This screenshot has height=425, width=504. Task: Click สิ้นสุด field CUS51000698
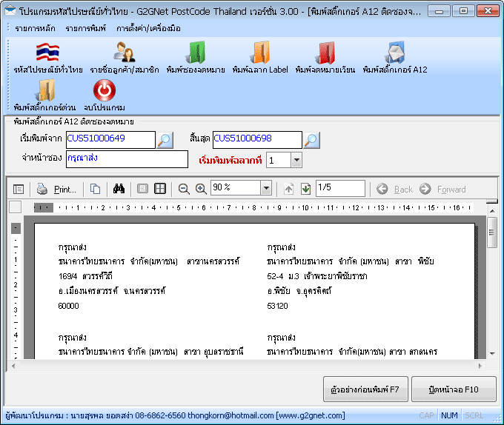point(257,140)
